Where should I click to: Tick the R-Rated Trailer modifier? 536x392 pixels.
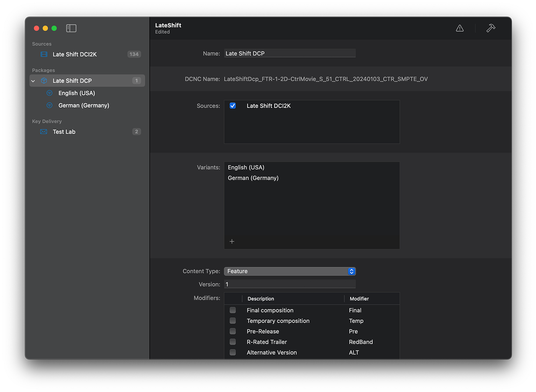pos(233,342)
